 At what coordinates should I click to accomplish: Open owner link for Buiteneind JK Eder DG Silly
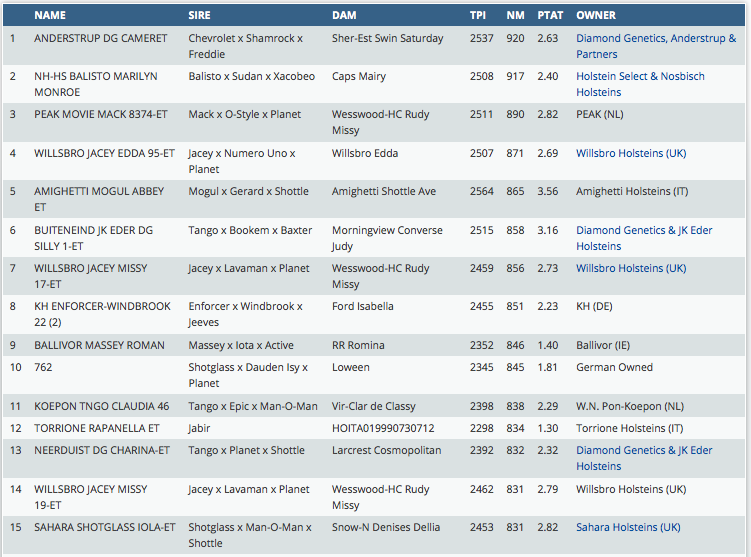pyautogui.click(x=644, y=238)
